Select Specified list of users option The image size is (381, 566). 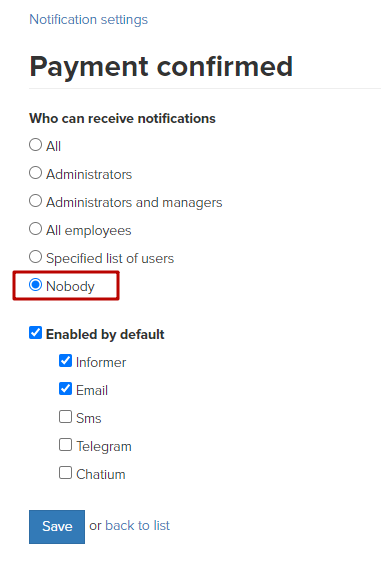[35, 257]
